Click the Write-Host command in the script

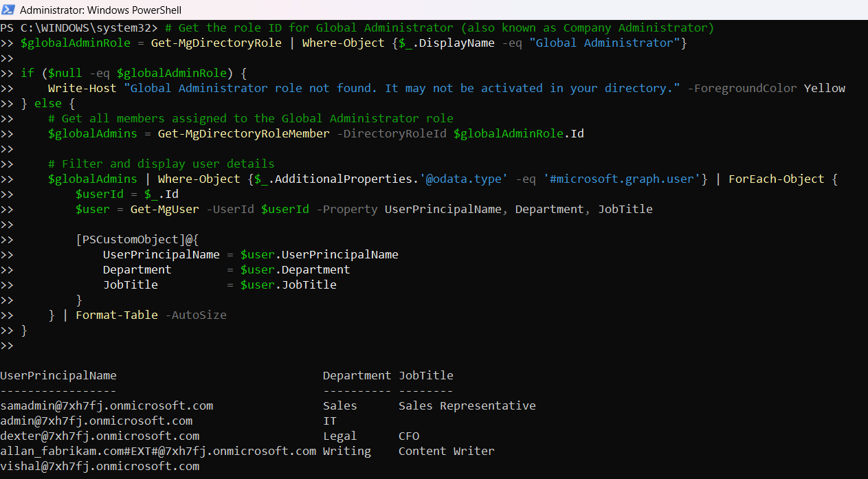pos(82,88)
